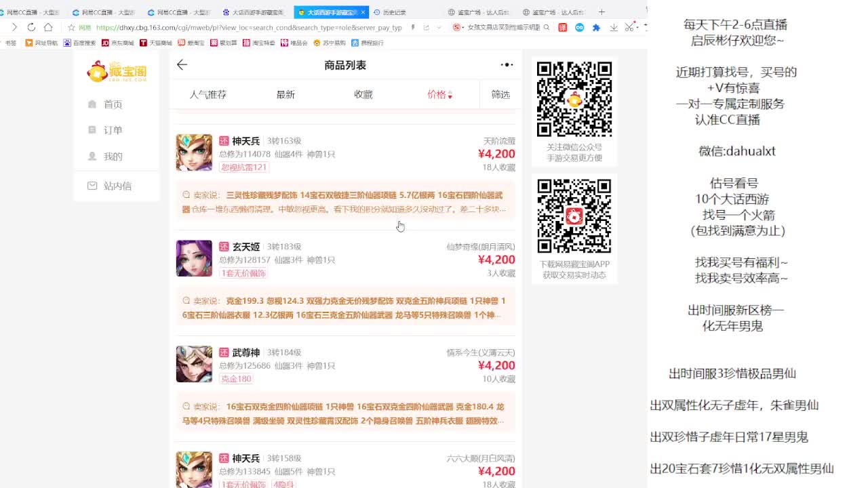Open the 玄天姬 seller description
868x488 pixels.
coord(345,308)
